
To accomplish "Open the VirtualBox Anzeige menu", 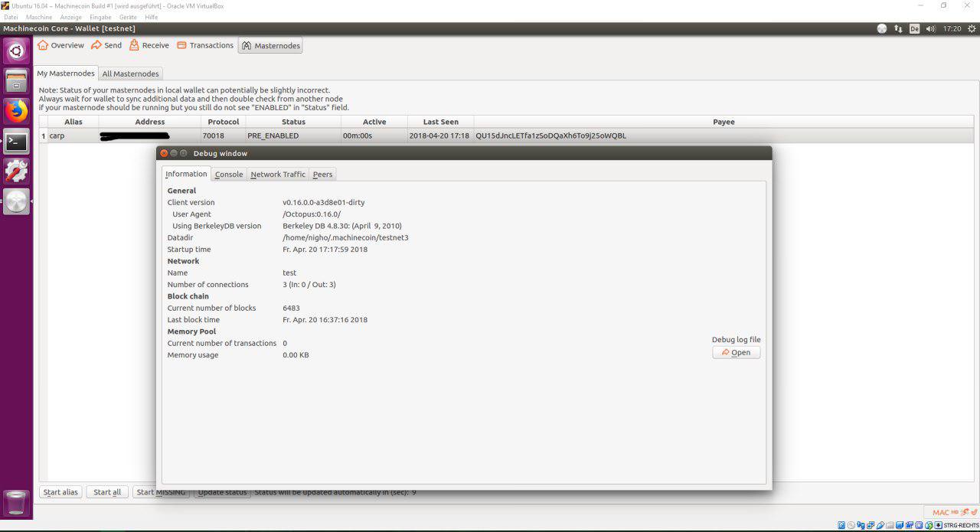I will click(x=71, y=17).
